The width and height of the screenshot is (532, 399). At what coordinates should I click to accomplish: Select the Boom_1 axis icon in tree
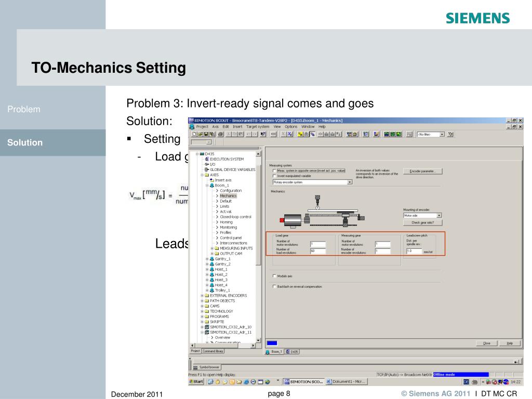(212, 185)
